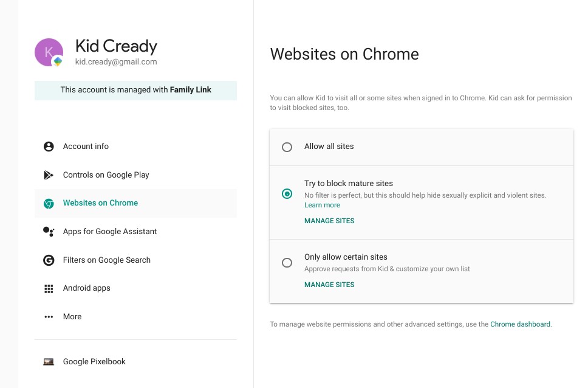Open the Google Pixelbook device entry
The image size is (588, 388).
point(135,362)
